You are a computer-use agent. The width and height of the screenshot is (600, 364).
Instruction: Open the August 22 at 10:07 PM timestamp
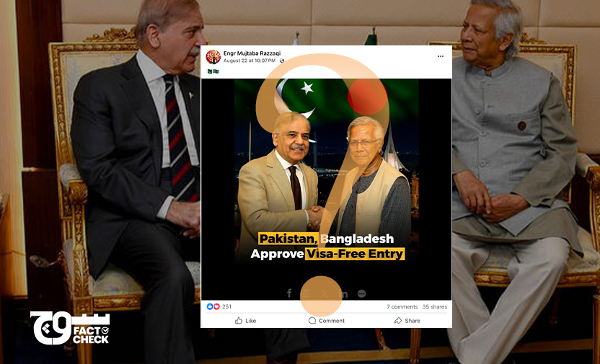pos(250,61)
